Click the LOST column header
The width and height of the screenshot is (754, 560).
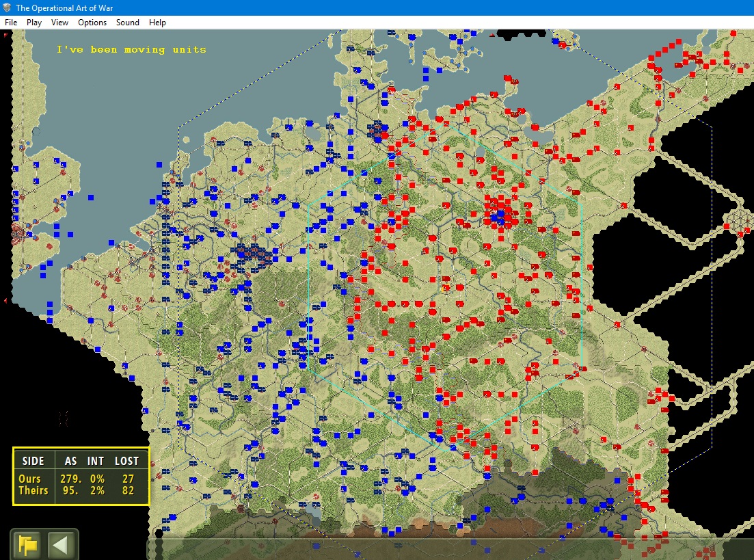(127, 461)
